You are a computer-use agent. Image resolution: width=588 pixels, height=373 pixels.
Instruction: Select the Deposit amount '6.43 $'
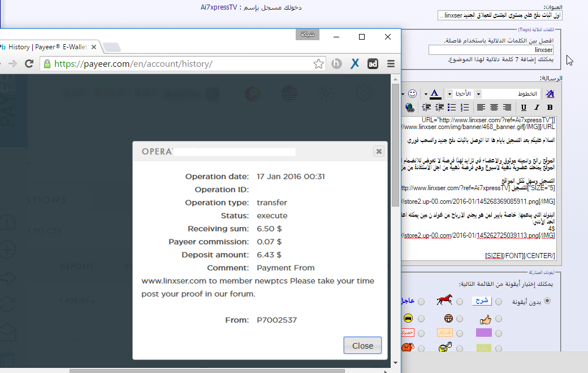(269, 255)
